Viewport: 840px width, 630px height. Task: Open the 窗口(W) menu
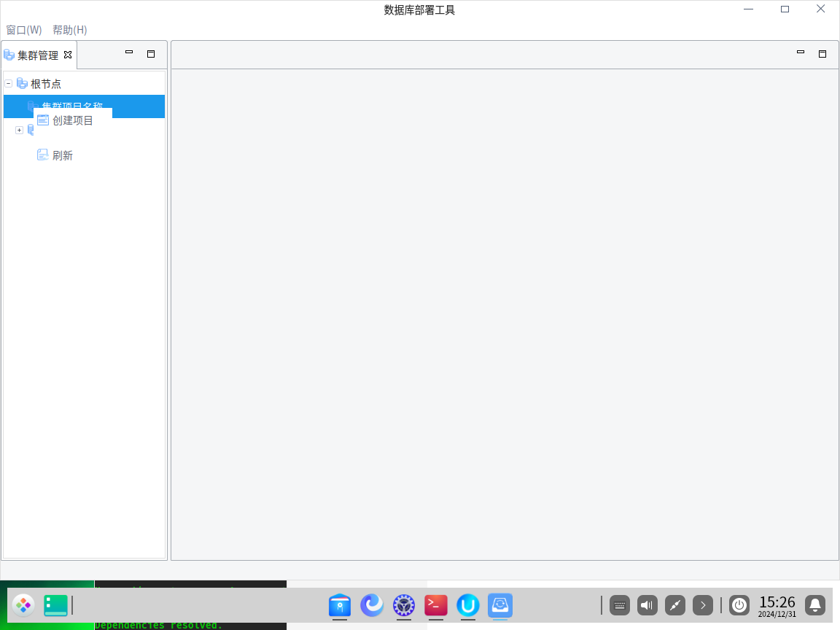pyautogui.click(x=24, y=30)
